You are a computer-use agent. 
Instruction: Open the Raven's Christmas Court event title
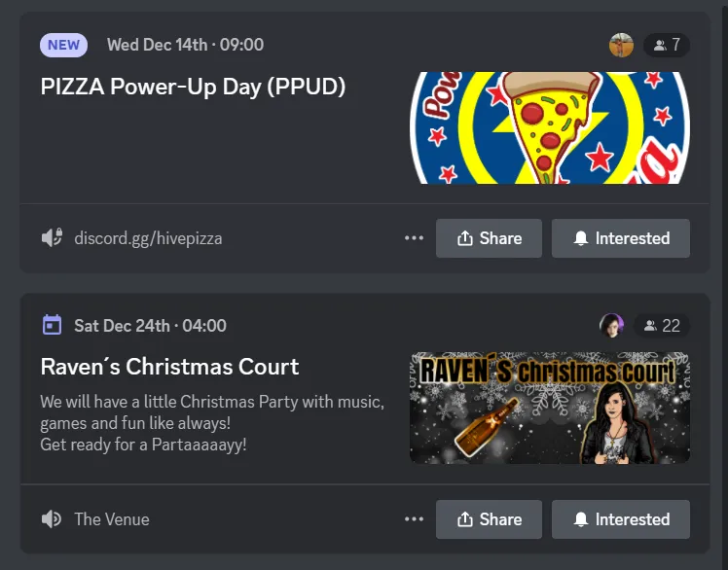(x=169, y=367)
